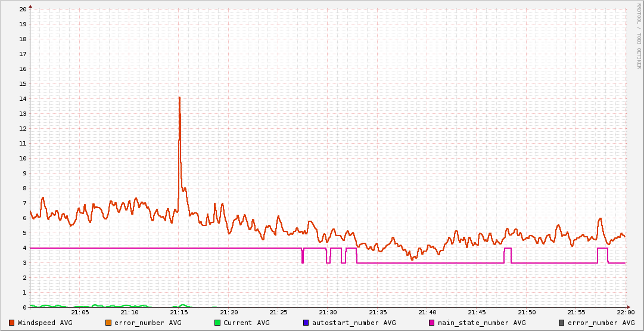Select the Current AVG legend label

click(x=246, y=323)
